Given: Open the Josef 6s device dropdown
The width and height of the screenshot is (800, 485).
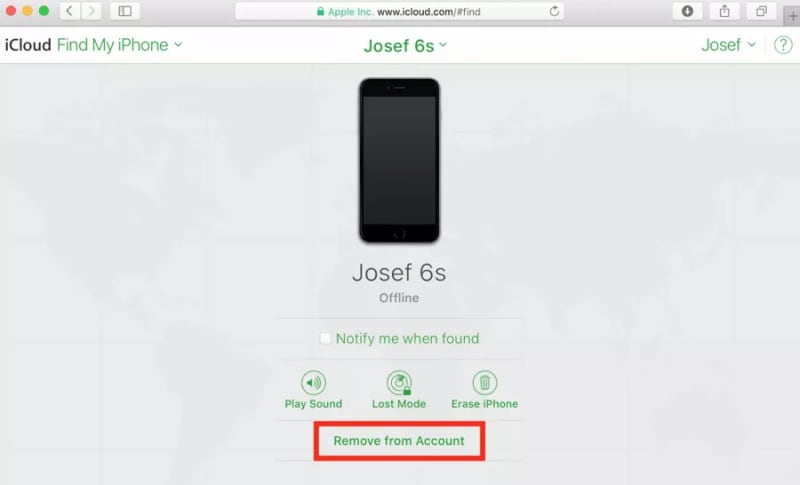Looking at the screenshot, I should point(405,46).
